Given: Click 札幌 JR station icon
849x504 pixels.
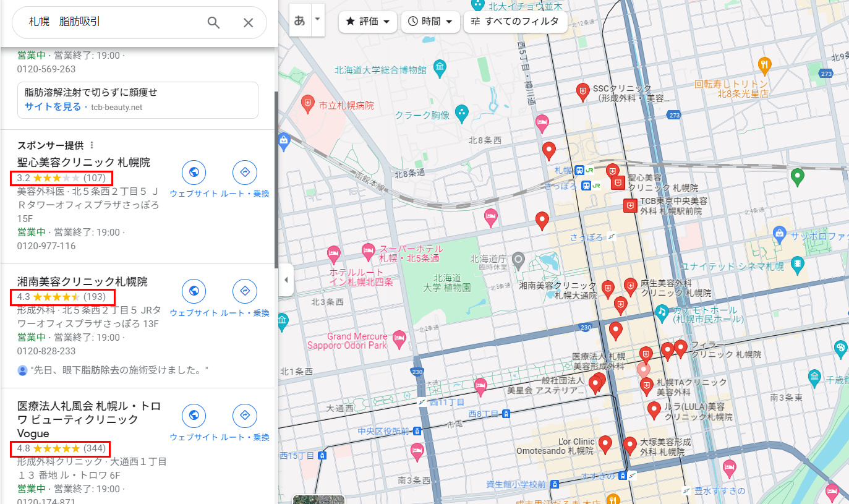Looking at the screenshot, I should [580, 170].
